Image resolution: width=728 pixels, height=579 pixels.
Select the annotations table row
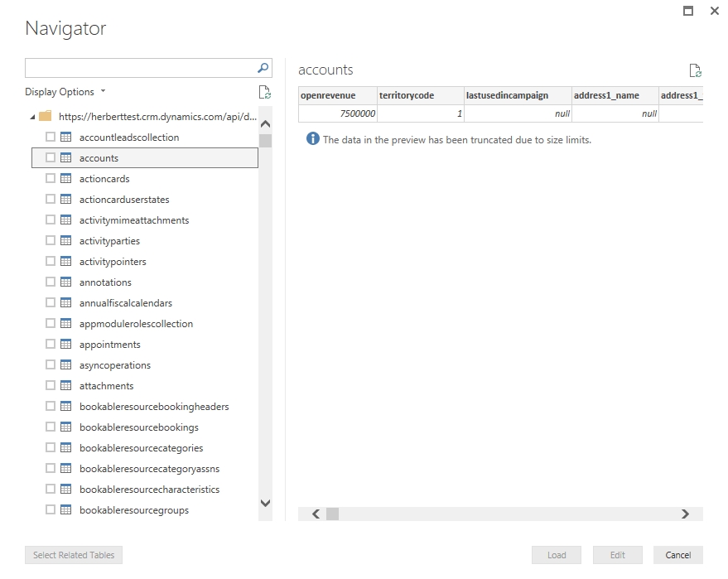coord(145,282)
